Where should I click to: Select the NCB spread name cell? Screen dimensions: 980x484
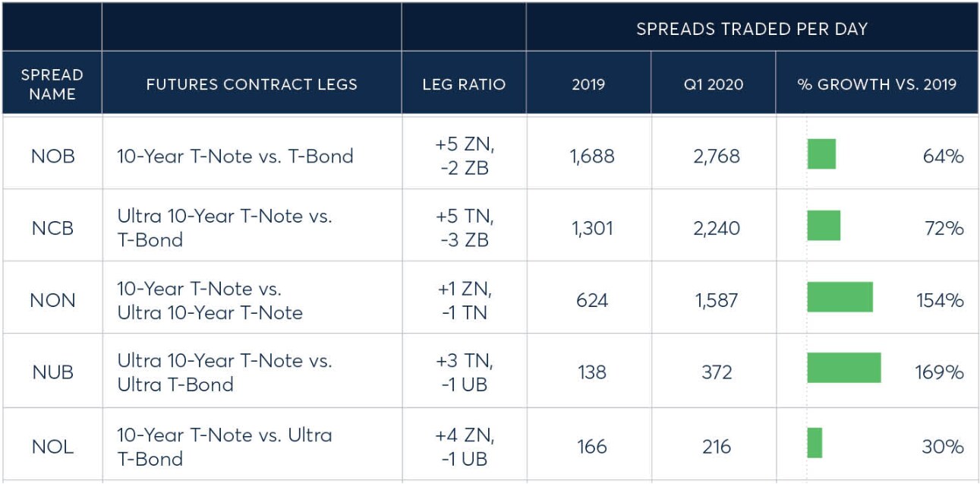(52, 228)
